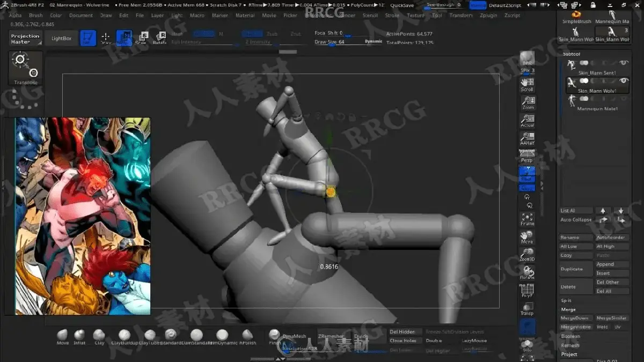Click the right-shelf Rotate navigation icon

click(x=528, y=272)
